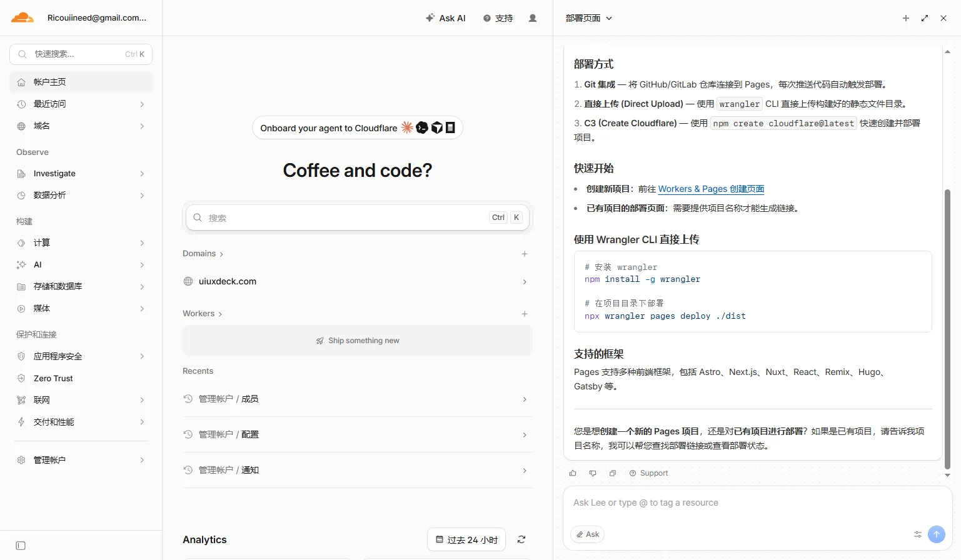The image size is (961, 560).
Task: Expand the Investigate sidebar section
Action: [81, 173]
